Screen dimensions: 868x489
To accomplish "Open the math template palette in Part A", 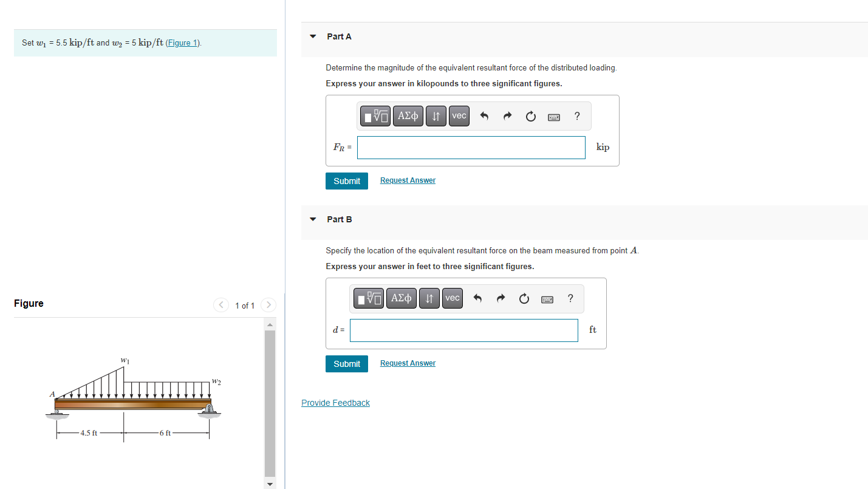I will tap(375, 115).
